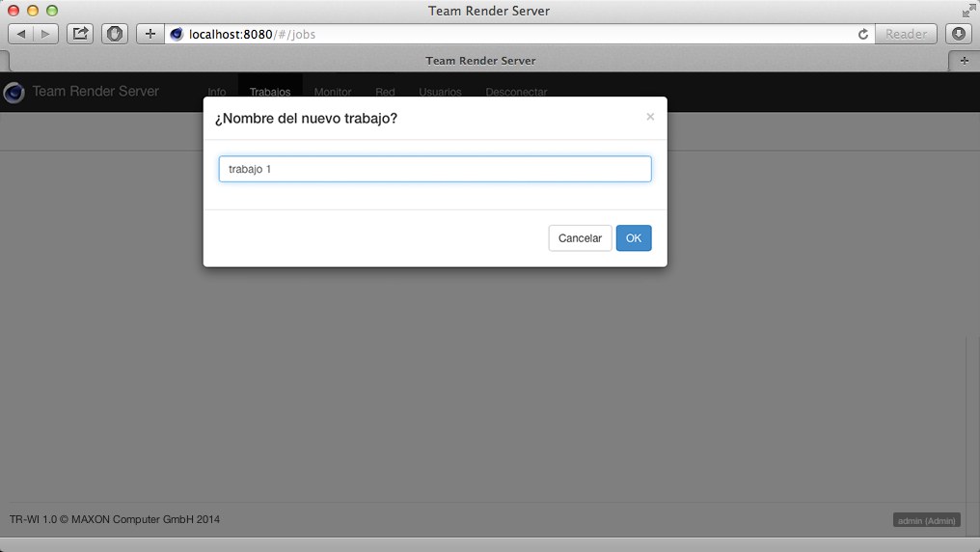Click the Team Render Server logo icon
Screen dimensions: 980x552
[14, 93]
